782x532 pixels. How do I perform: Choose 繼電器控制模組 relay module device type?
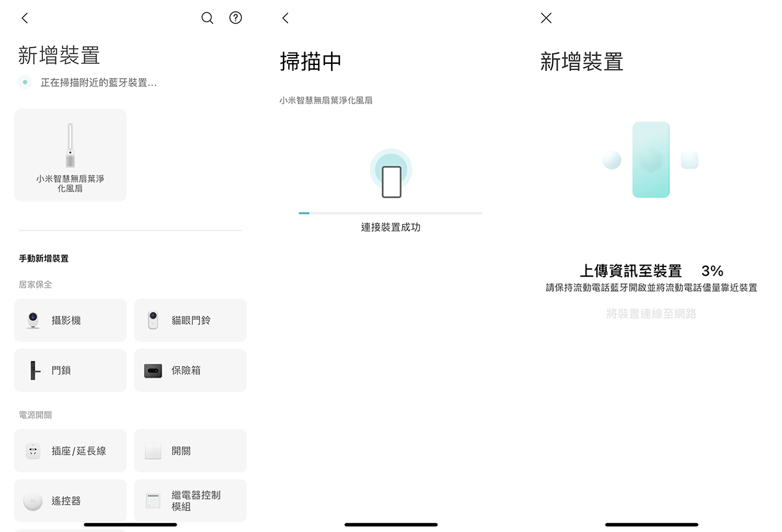pos(190,501)
